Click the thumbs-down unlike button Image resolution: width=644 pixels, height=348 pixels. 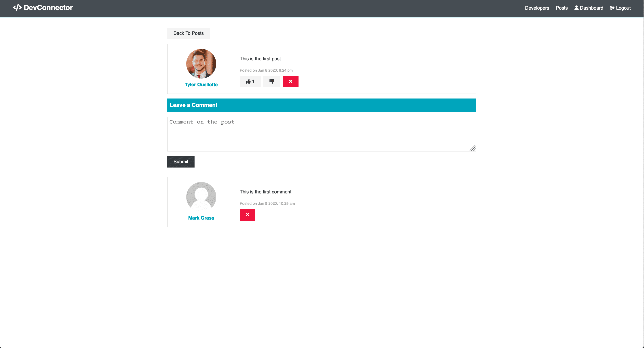pyautogui.click(x=271, y=81)
